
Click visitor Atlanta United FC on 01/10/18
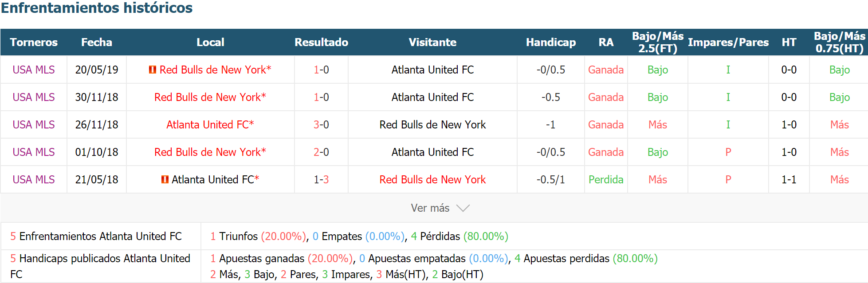click(x=432, y=152)
